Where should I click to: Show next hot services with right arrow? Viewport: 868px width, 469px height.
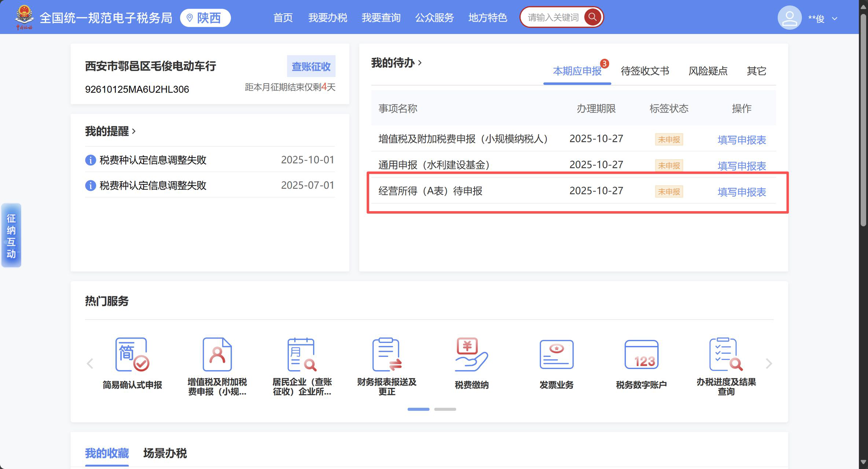[x=769, y=363]
